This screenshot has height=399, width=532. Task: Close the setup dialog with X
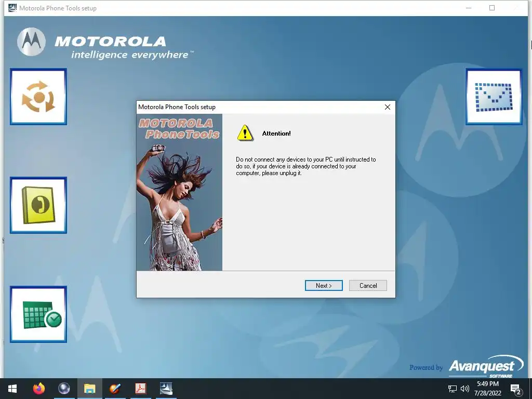coord(388,107)
